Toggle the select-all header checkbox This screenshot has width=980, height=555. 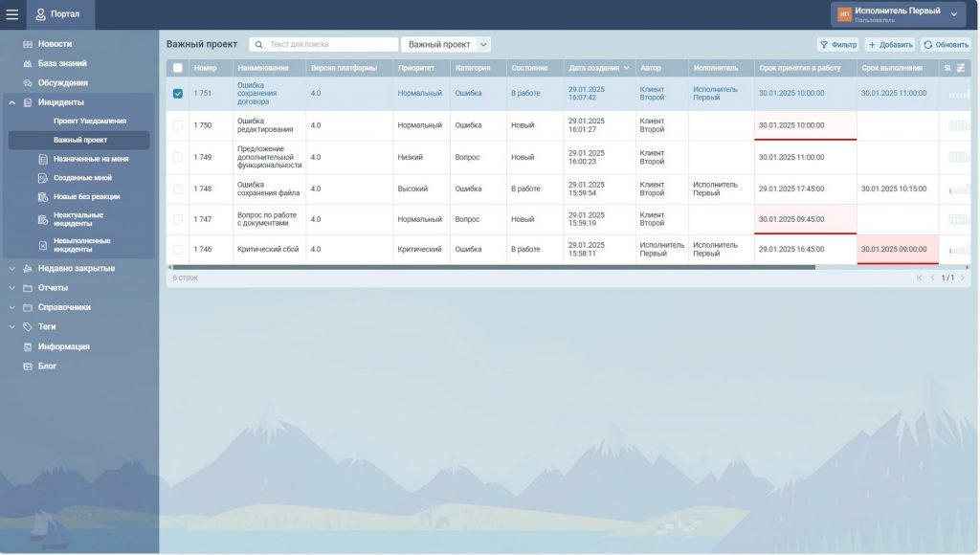click(x=177, y=68)
